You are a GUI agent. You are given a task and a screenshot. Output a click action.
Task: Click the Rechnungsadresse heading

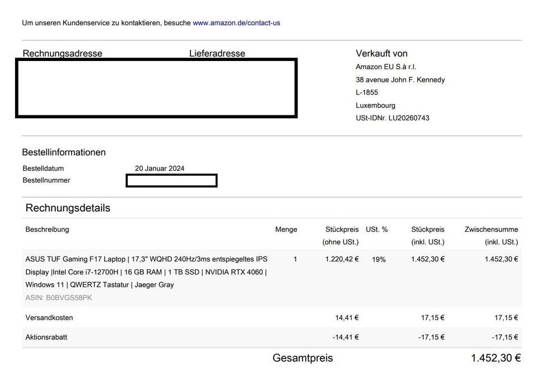click(x=62, y=54)
